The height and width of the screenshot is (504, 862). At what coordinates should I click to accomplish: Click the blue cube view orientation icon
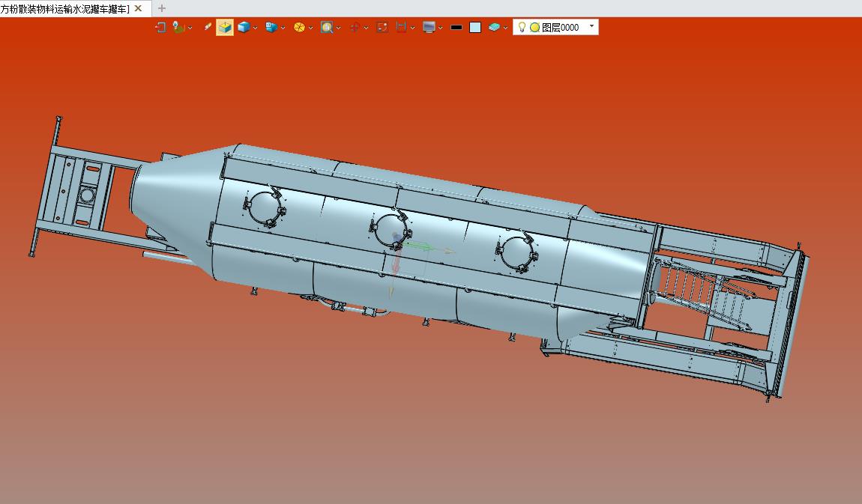point(244,27)
